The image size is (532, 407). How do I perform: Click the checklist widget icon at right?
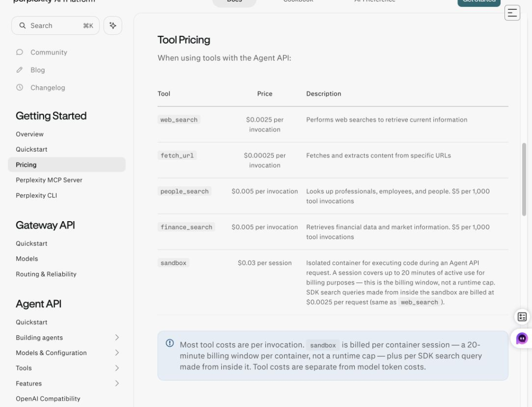coord(522,317)
